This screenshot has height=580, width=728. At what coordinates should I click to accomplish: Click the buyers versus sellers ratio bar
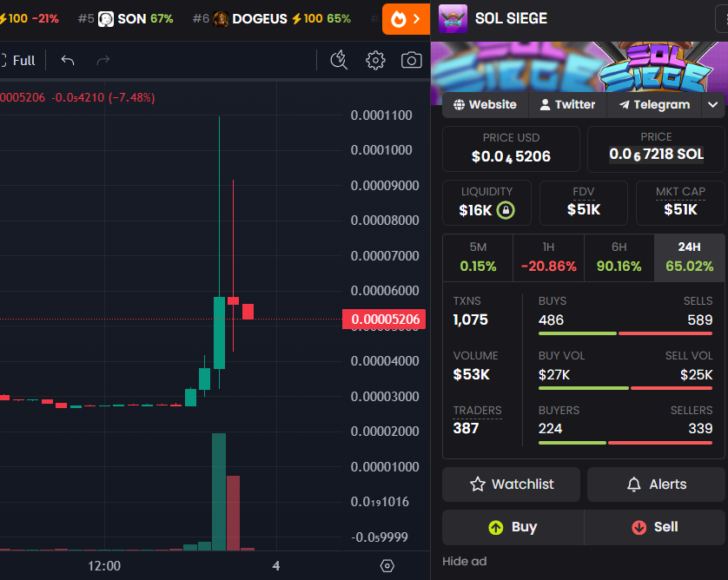coord(625,443)
